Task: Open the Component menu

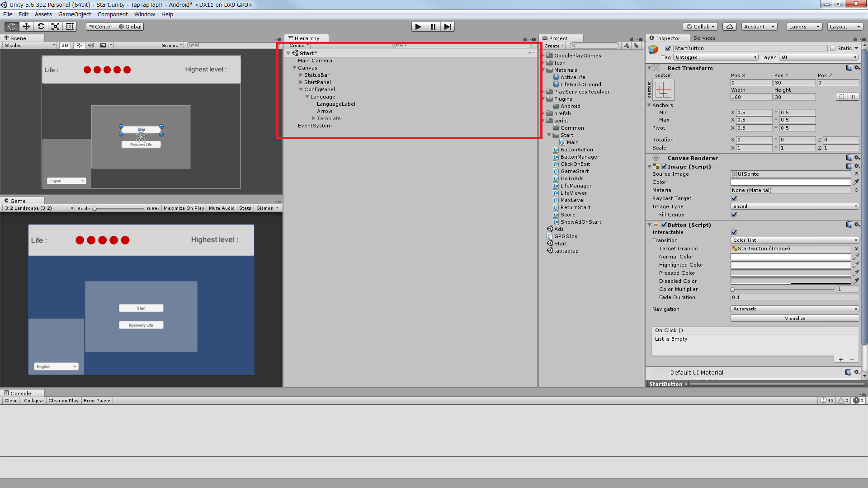Action: tap(113, 14)
